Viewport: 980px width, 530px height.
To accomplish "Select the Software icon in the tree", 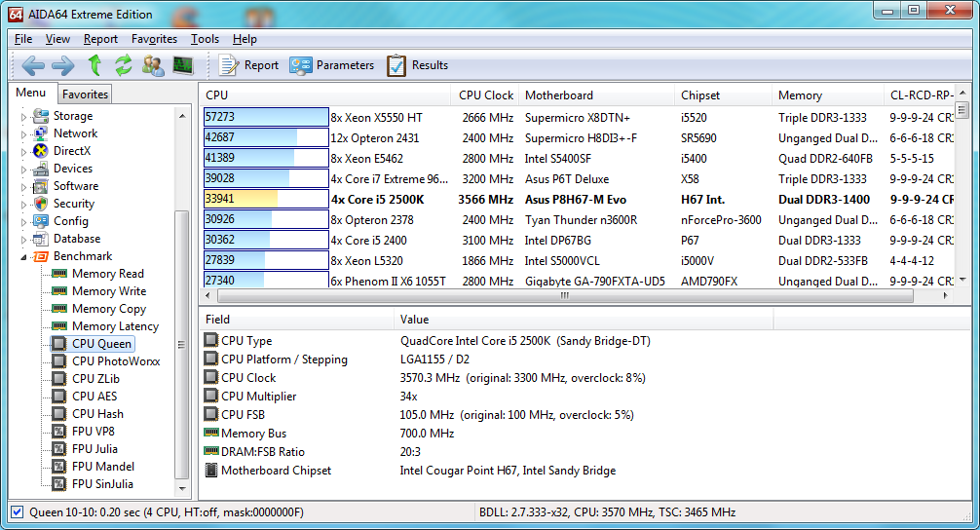I will (41, 186).
